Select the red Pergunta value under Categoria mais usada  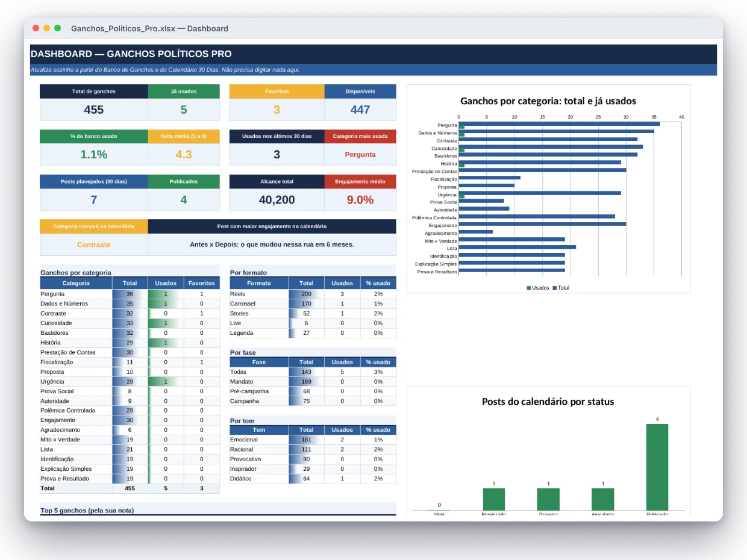(x=360, y=155)
